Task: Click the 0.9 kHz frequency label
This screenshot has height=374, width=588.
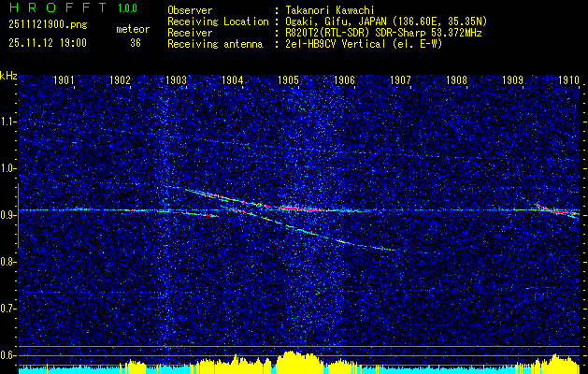Action: coord(7,215)
